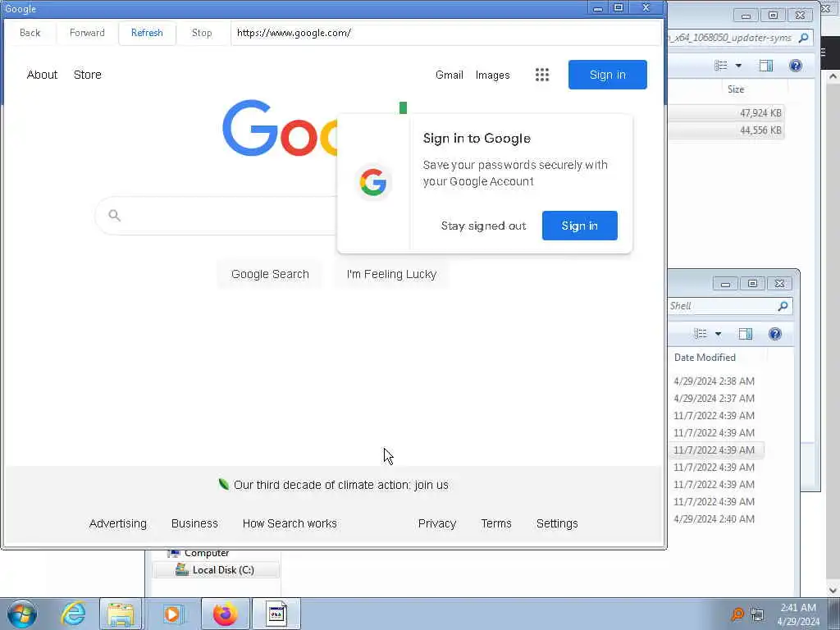Open the Store link
This screenshot has width=840, height=630.
click(x=87, y=75)
